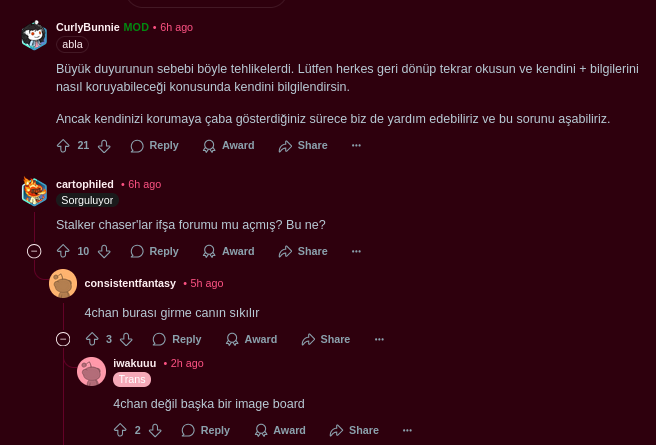Click cartophiled's avatar image

click(34, 192)
